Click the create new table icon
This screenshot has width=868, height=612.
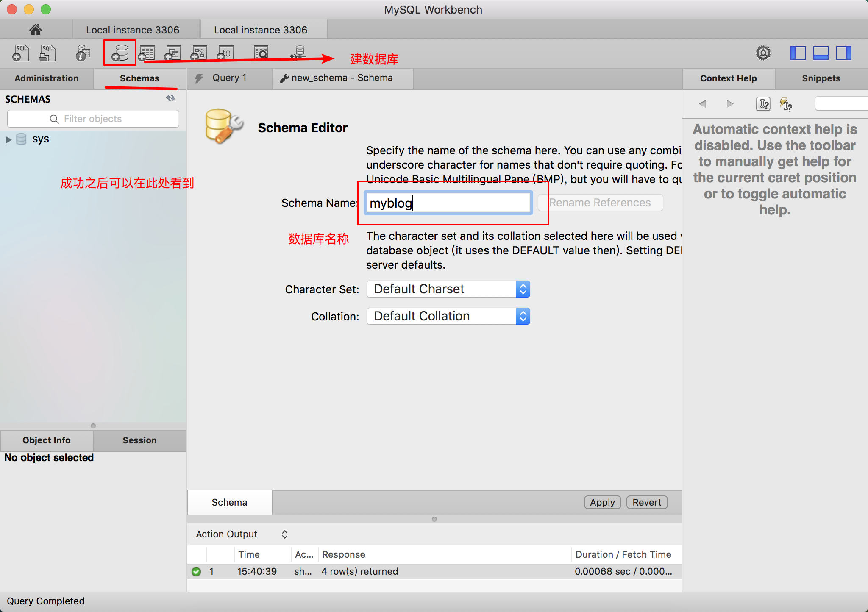pos(147,53)
